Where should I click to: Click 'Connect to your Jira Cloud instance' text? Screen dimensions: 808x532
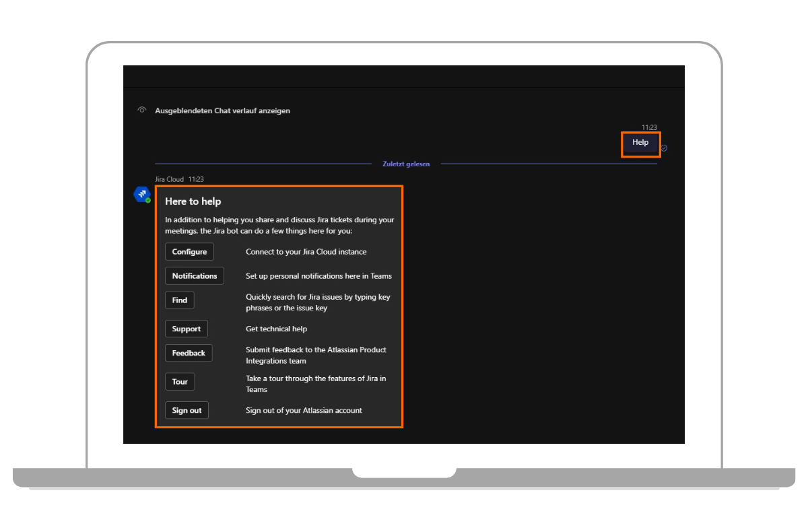(x=306, y=252)
